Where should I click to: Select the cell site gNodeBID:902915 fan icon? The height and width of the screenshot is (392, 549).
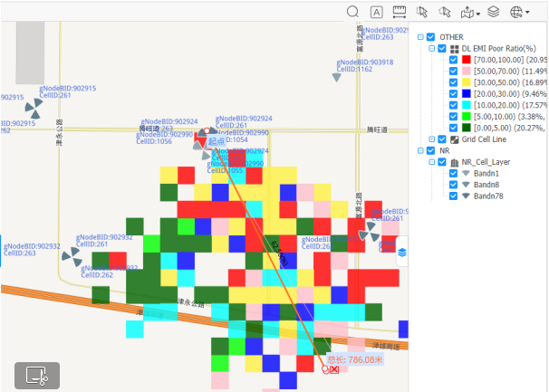tap(34, 109)
